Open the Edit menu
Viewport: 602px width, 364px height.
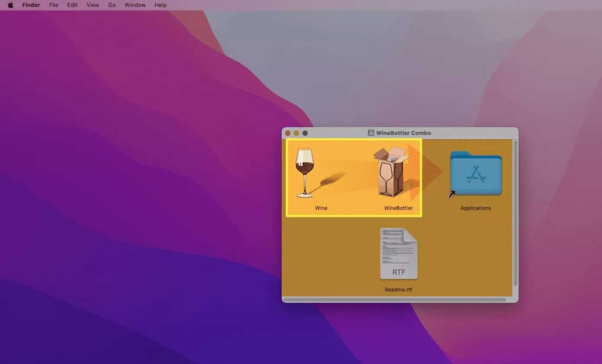(72, 5)
